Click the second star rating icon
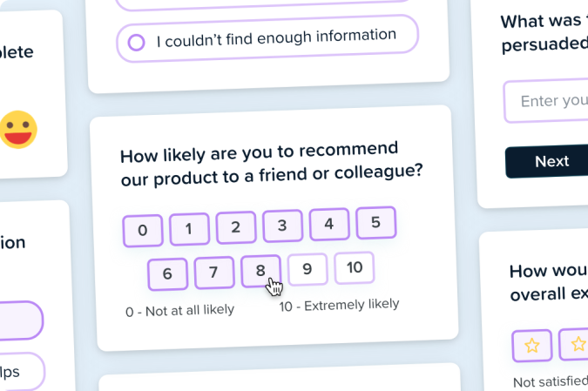The image size is (588, 391). coord(575,345)
